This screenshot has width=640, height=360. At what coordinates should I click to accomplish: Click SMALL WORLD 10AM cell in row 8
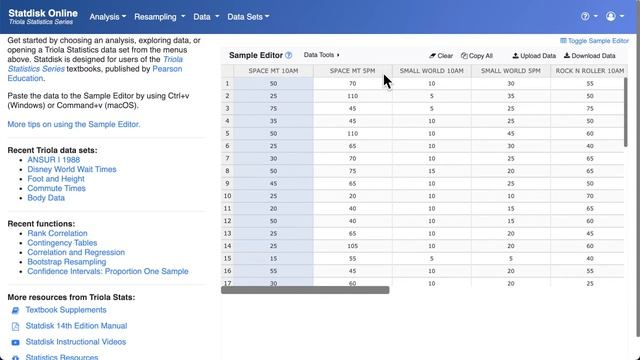click(x=431, y=171)
